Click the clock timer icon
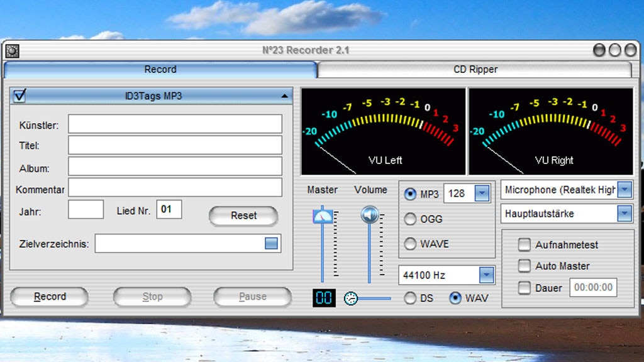 pyautogui.click(x=351, y=299)
